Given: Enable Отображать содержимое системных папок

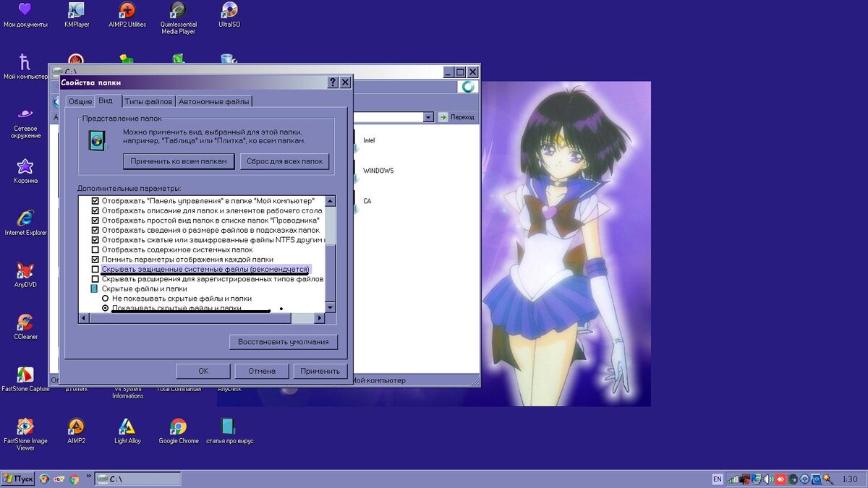Looking at the screenshot, I should pos(95,249).
